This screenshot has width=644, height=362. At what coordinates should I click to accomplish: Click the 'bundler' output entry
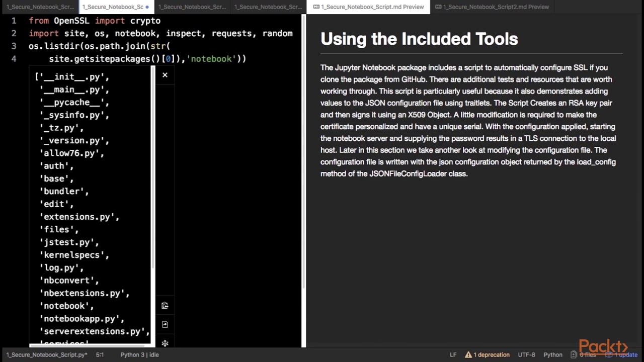point(64,192)
